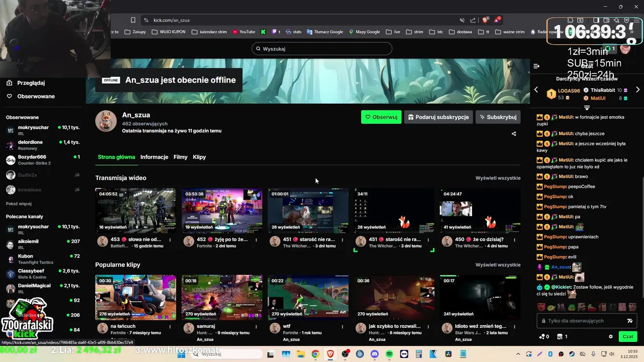The width and height of the screenshot is (644, 362).
Task: Open the 'btc' bookmarks folder
Action: pyautogui.click(x=436, y=32)
